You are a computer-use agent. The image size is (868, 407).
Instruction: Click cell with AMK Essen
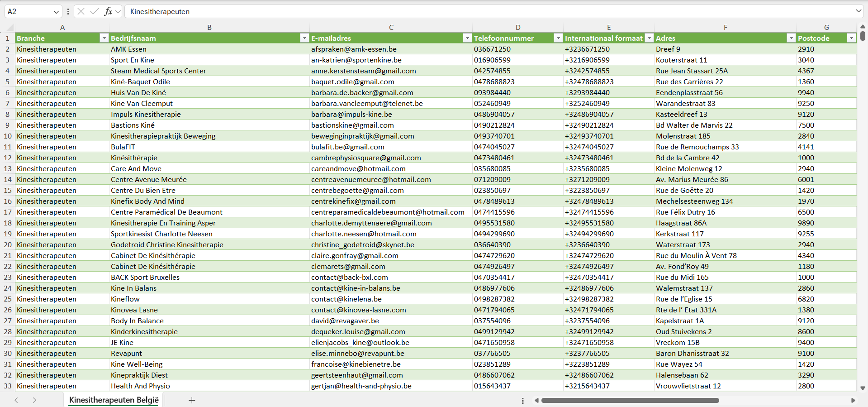128,49
